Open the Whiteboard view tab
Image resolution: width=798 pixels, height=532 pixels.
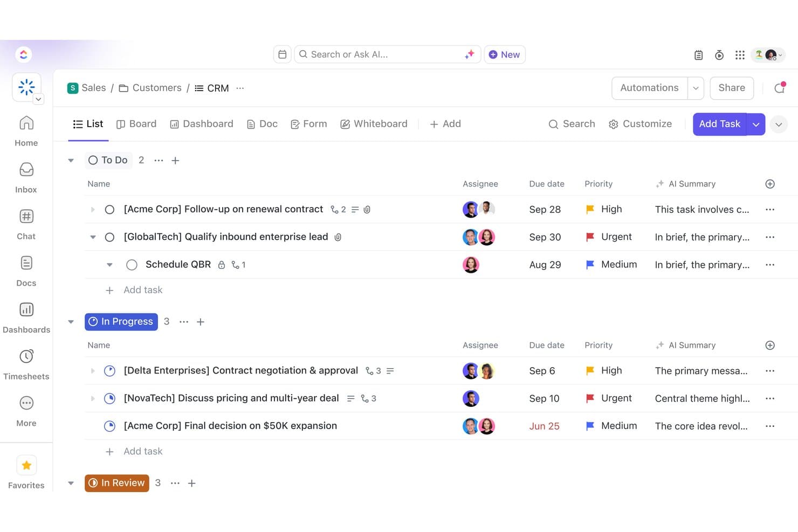374,124
